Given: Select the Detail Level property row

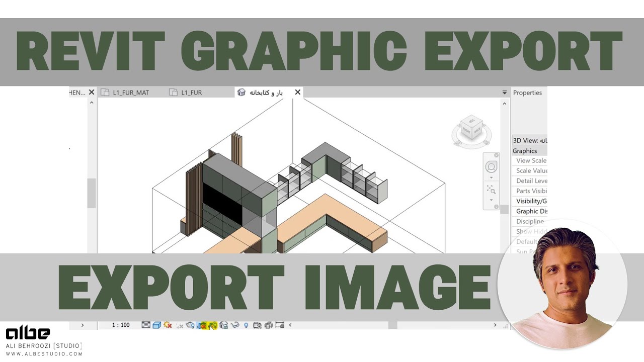Looking at the screenshot, I should [529, 181].
